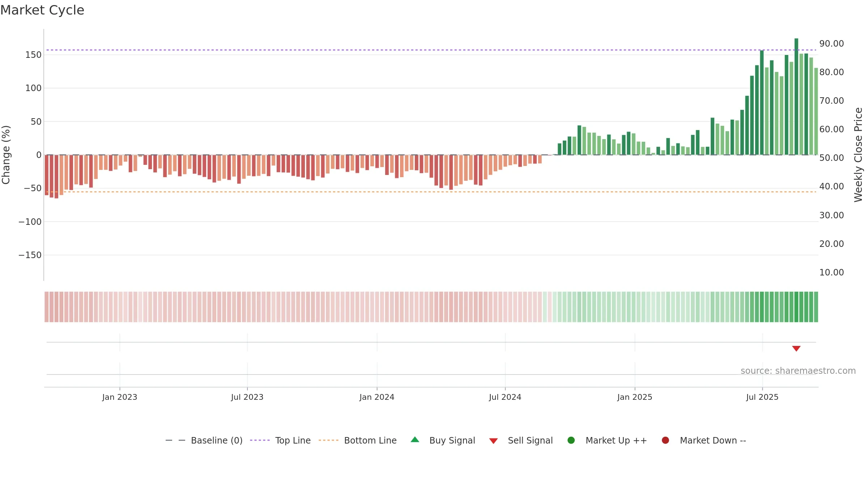Click the Sell Signal red triangle legend icon
868x488 pixels.
pyautogui.click(x=493, y=441)
